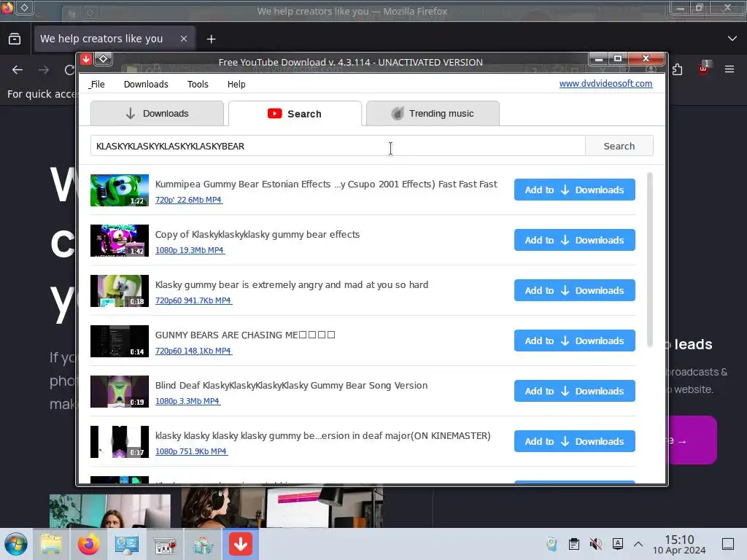Focus the KLASKYKLASKY search input field
This screenshot has width=747, height=560.
coord(338,146)
